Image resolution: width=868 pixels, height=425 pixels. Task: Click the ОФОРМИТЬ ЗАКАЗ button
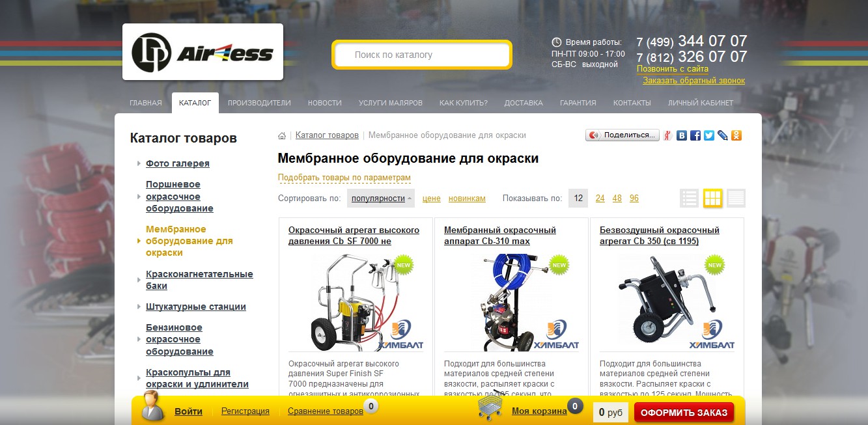click(684, 413)
